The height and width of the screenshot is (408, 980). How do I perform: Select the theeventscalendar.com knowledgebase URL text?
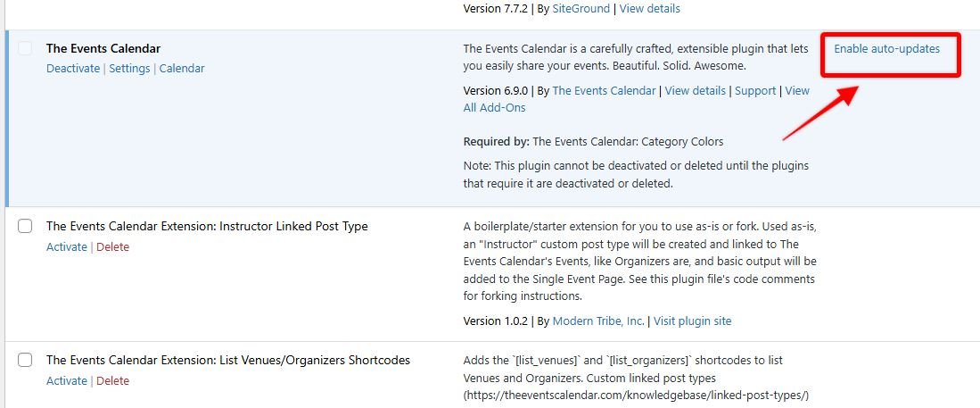tap(637, 396)
